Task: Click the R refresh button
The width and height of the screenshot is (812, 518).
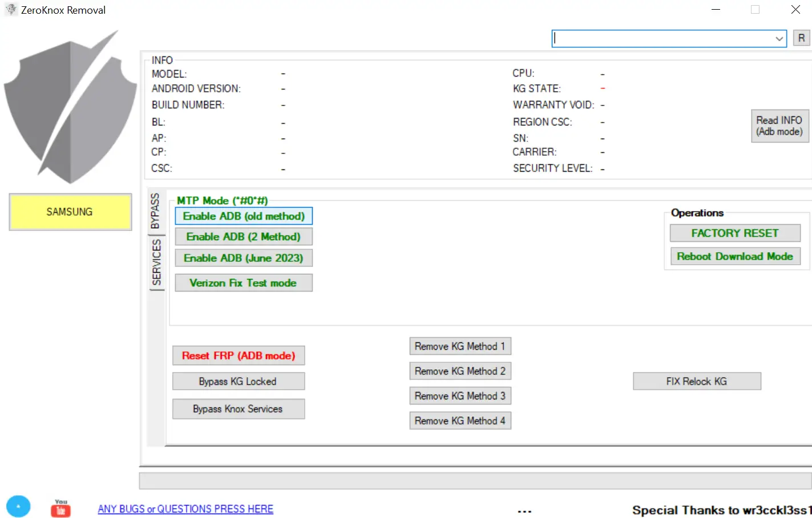Action: (801, 38)
